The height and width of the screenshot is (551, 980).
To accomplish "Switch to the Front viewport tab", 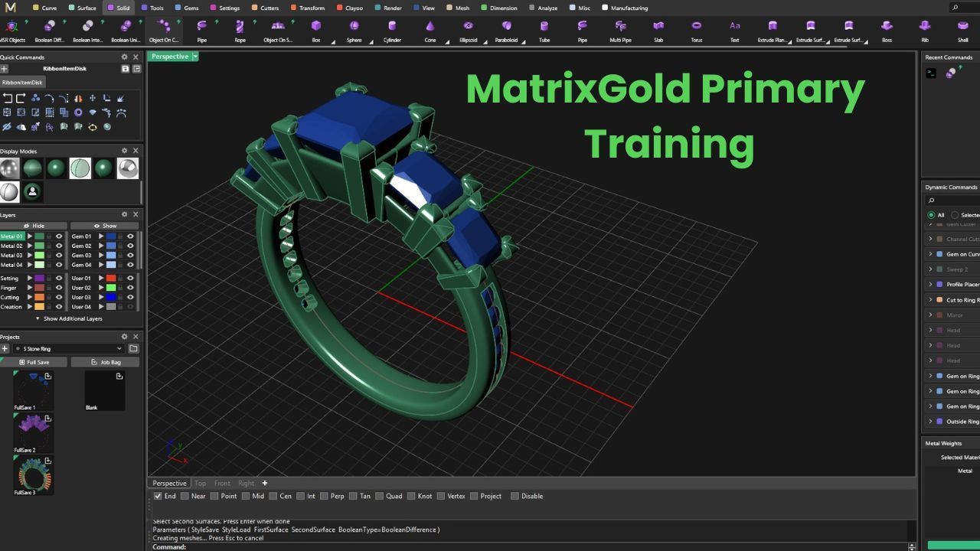I will click(222, 483).
